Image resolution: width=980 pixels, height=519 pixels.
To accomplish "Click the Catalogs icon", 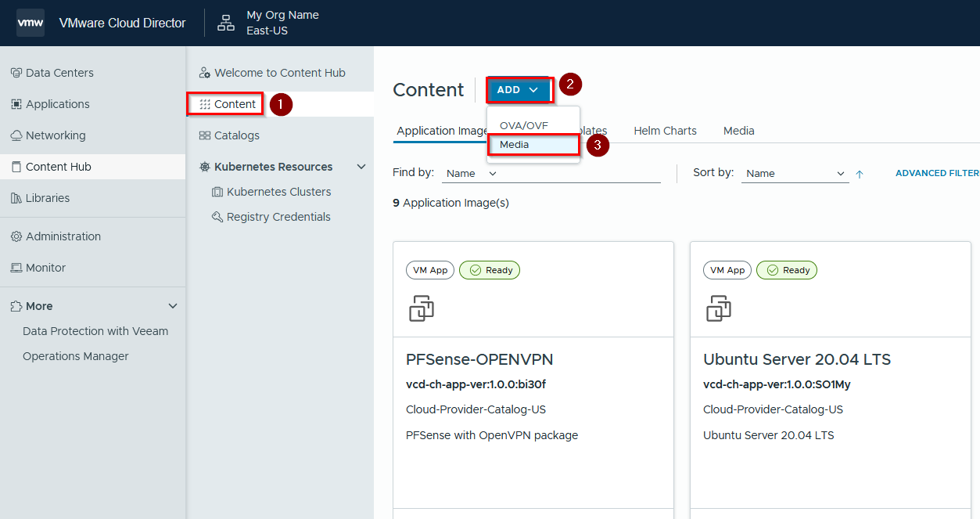I will (x=205, y=135).
